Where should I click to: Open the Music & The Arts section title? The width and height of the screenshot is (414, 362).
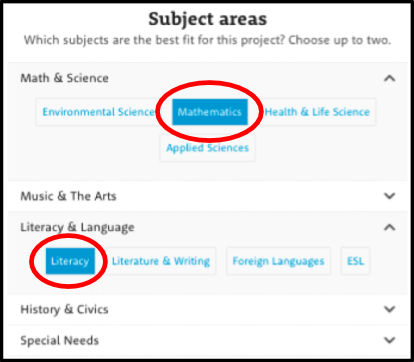point(68,196)
